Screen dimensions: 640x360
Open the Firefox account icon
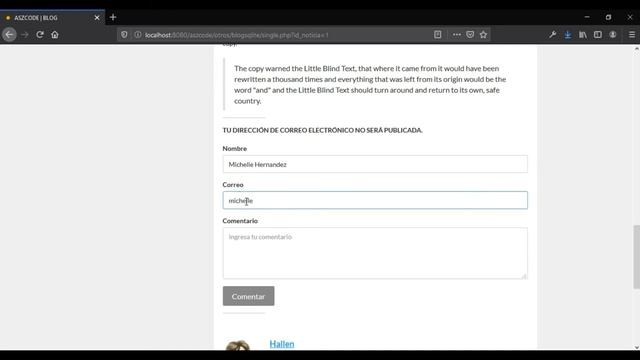point(613,35)
